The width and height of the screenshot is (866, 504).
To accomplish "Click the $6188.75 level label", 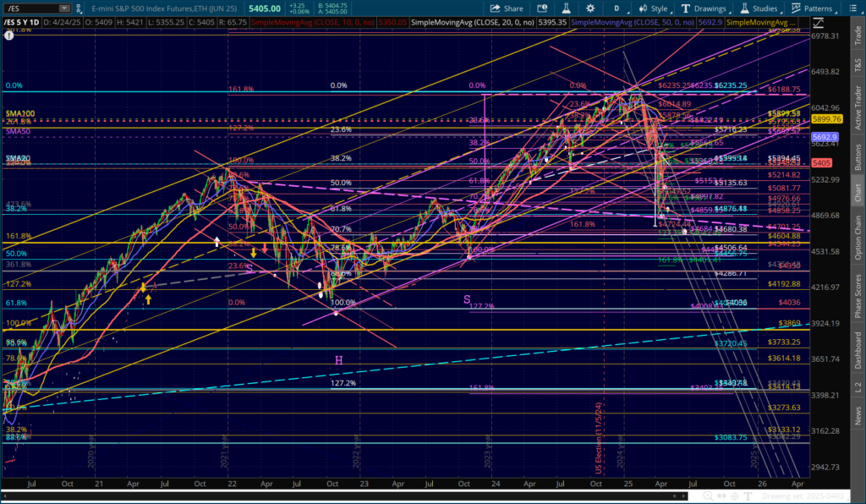I will [784, 89].
